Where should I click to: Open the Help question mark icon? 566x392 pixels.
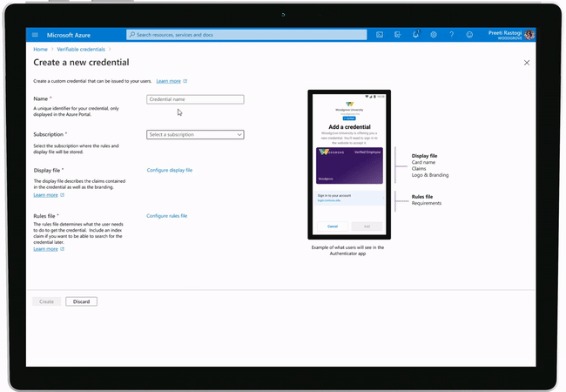click(x=451, y=35)
